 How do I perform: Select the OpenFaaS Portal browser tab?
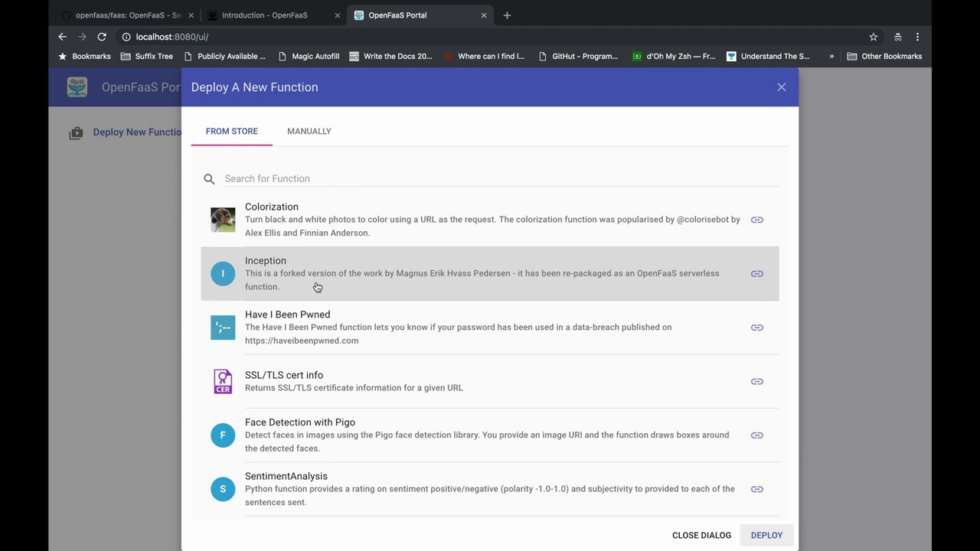420,15
